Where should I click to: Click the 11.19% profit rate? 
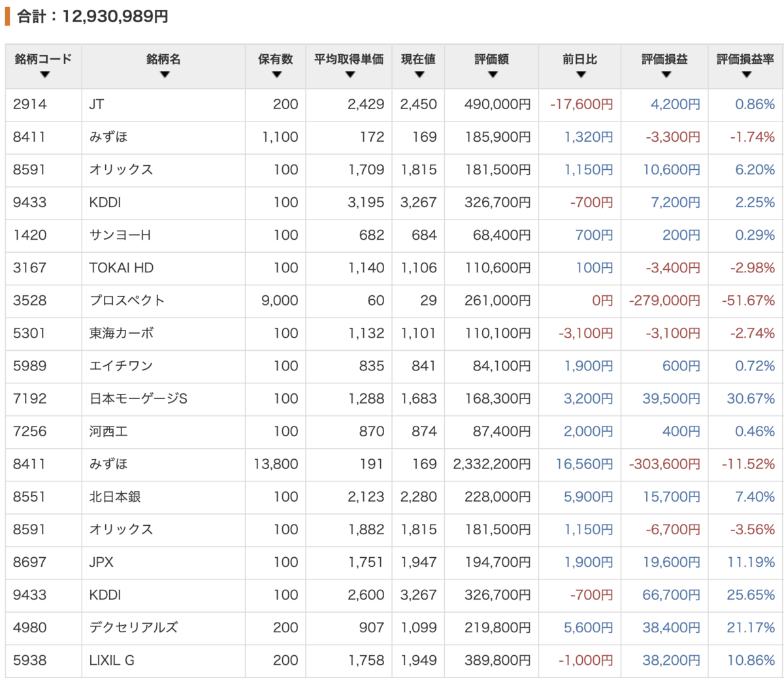751,562
